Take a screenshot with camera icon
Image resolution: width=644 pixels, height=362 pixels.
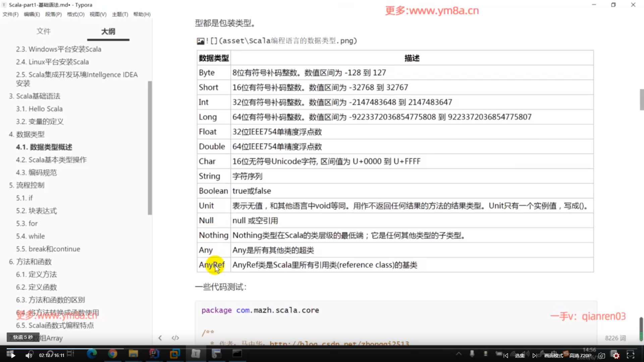coord(602,356)
